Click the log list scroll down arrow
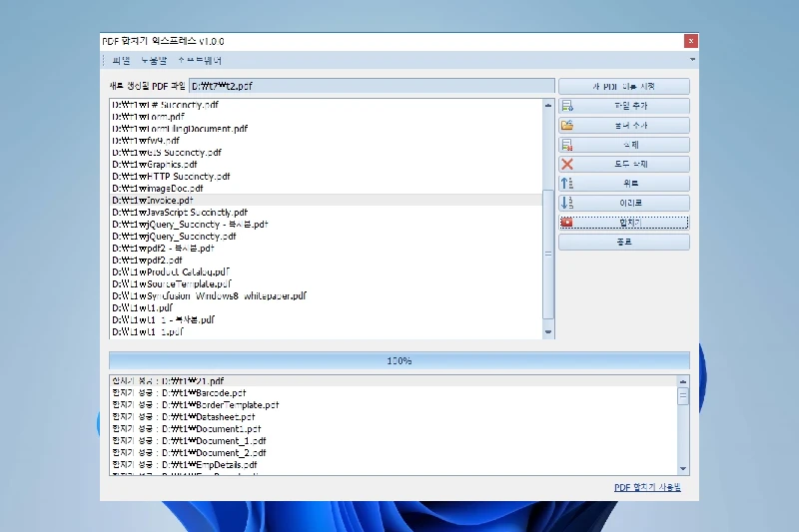Image resolution: width=799 pixels, height=532 pixels. 683,469
